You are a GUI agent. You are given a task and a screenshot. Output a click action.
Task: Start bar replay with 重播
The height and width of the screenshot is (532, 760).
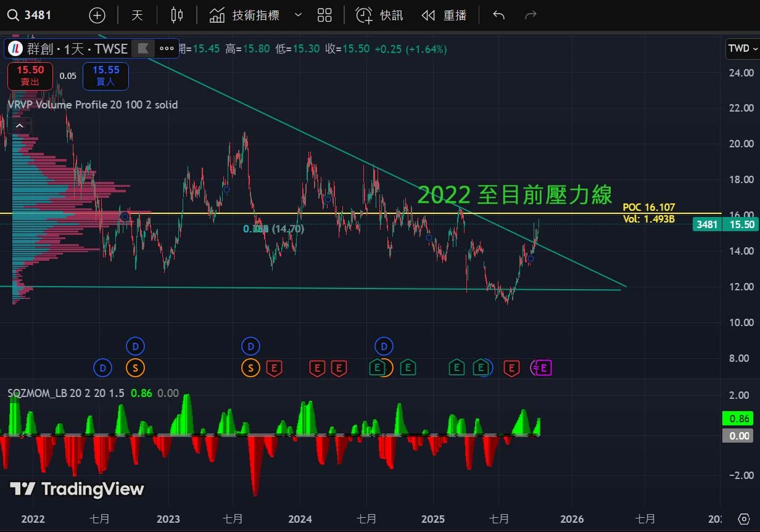(444, 15)
